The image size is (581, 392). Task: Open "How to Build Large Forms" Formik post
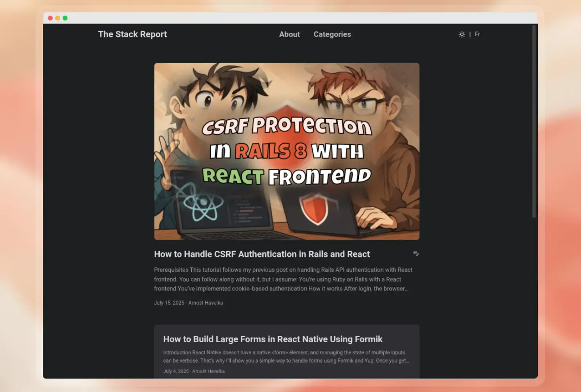tap(272, 339)
